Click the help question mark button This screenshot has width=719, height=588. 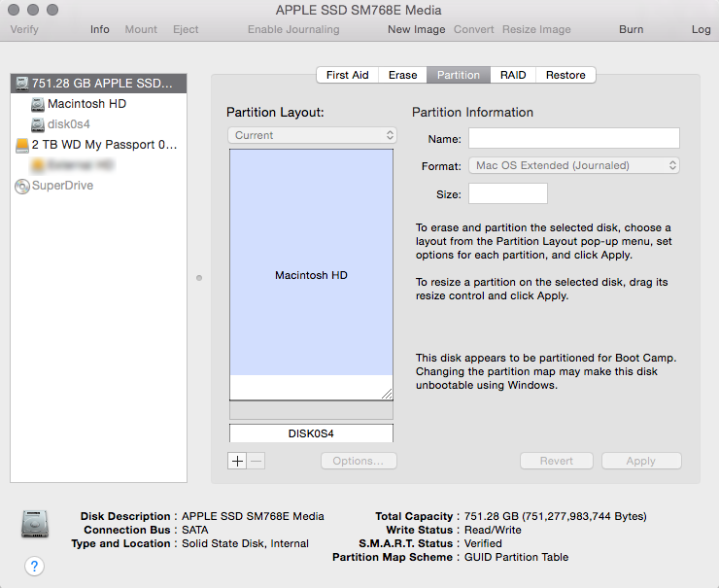[x=34, y=566]
